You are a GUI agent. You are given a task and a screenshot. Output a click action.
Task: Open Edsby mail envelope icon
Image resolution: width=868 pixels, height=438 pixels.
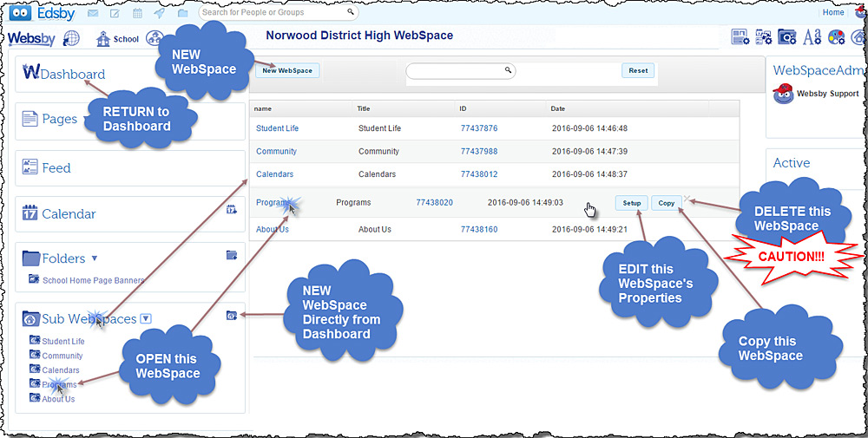point(94,12)
